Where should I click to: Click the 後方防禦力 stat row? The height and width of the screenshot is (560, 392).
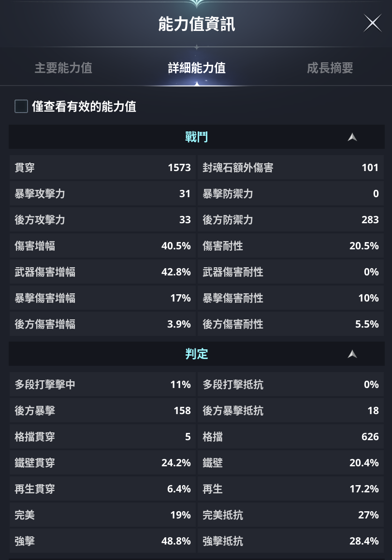[290, 220]
